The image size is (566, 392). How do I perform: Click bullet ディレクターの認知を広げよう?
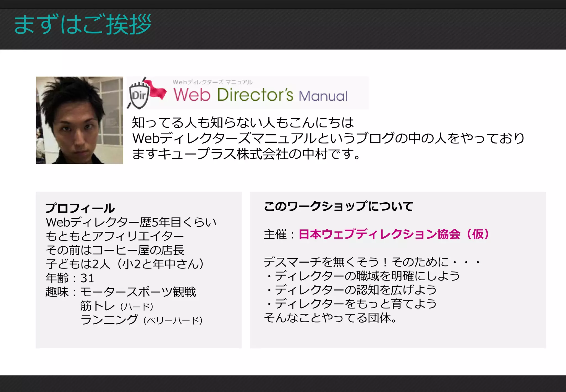click(x=350, y=290)
